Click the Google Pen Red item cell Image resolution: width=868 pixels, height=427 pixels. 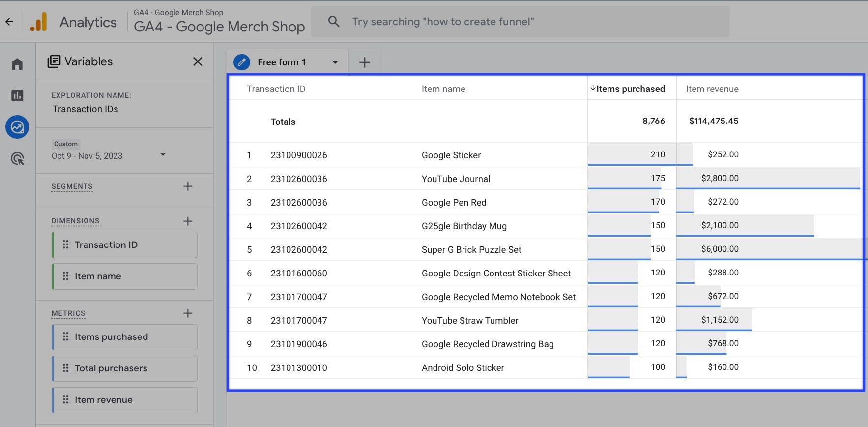[454, 203]
